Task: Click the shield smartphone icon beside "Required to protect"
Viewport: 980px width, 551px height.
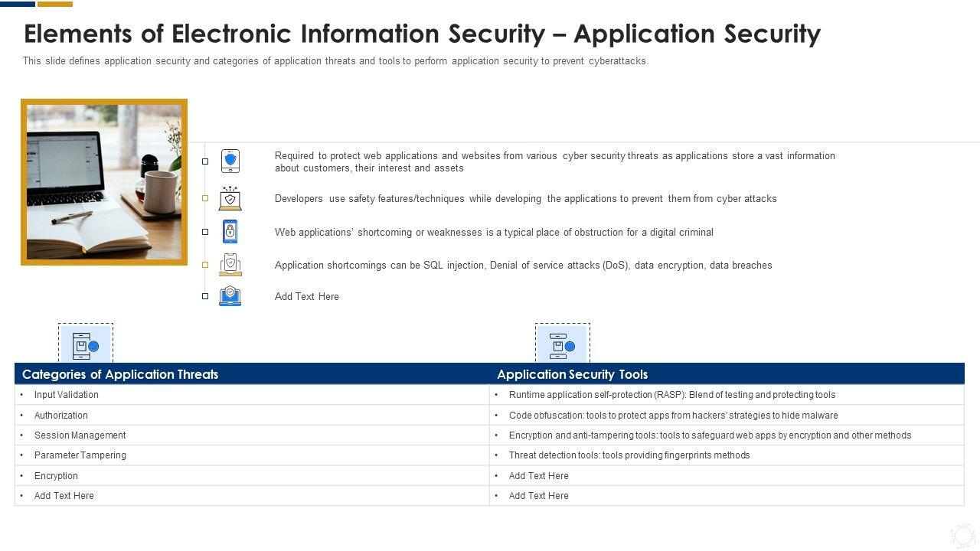Action: (230, 161)
